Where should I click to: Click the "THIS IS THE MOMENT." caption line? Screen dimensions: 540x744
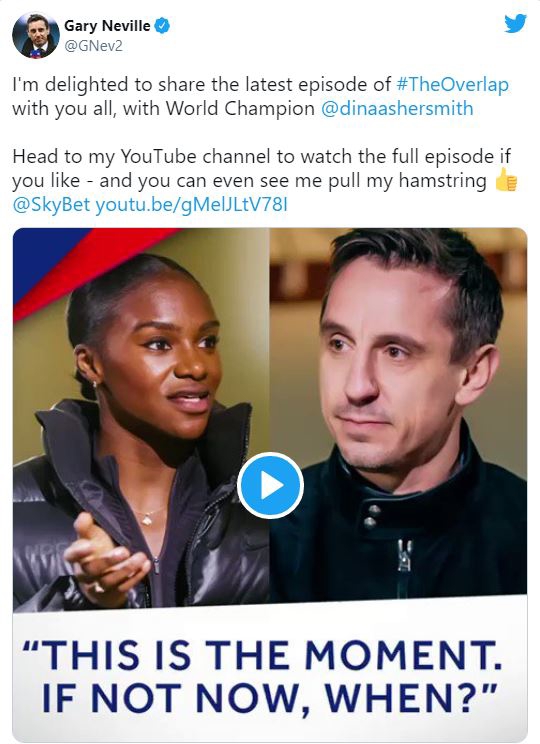coord(262,655)
